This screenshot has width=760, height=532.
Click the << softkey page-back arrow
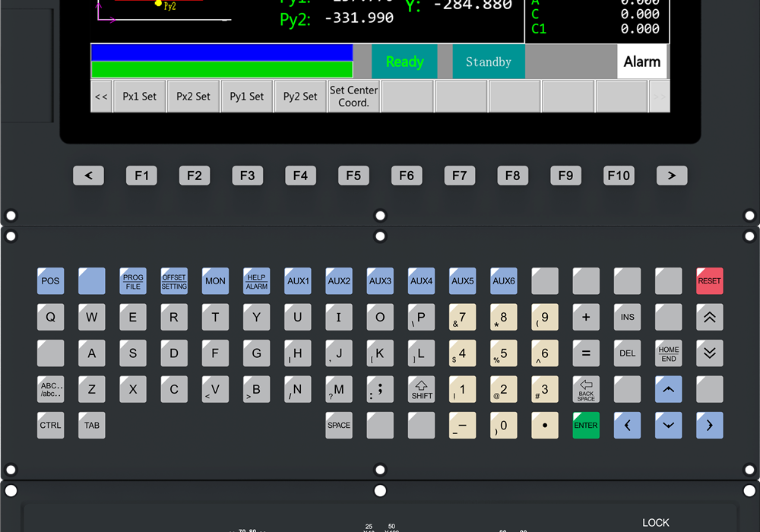(101, 97)
